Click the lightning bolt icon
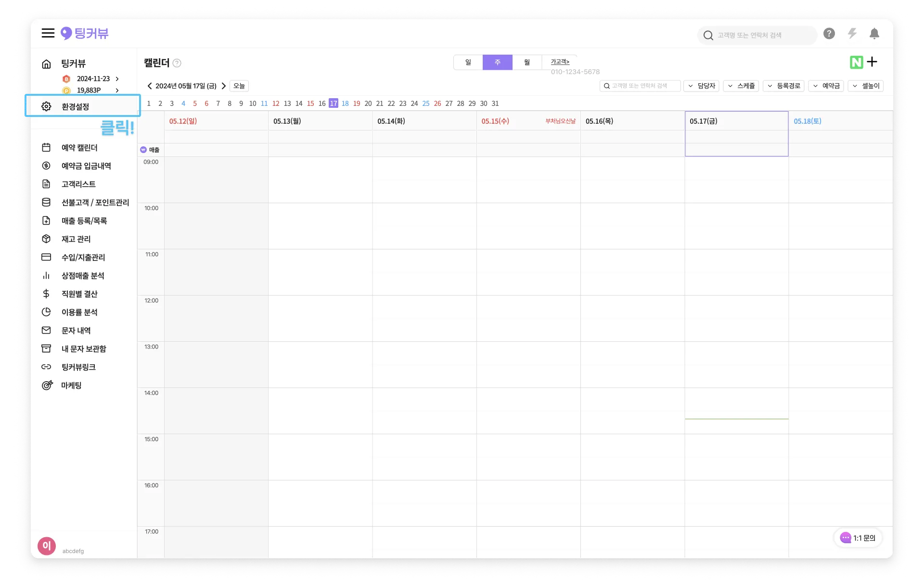 pyautogui.click(x=852, y=34)
